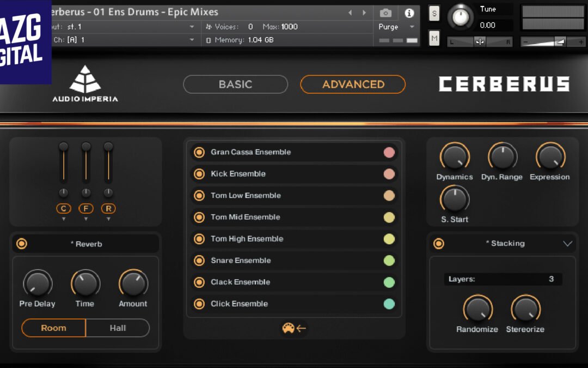The height and width of the screenshot is (368, 588).
Task: Toggle the R microphone button
Action: tap(108, 208)
